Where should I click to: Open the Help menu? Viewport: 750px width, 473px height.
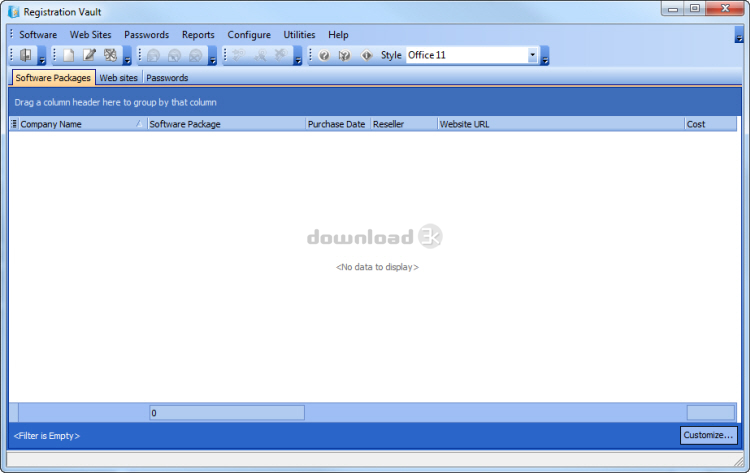click(338, 34)
